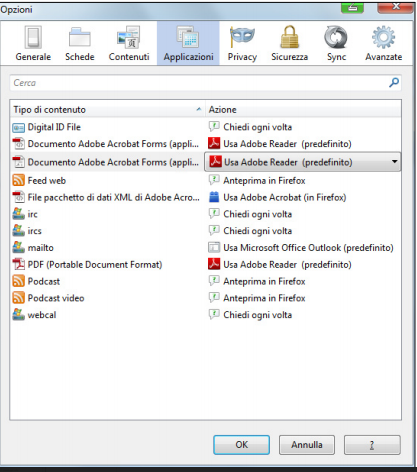Open the Generale options panel icon

(x=33, y=37)
